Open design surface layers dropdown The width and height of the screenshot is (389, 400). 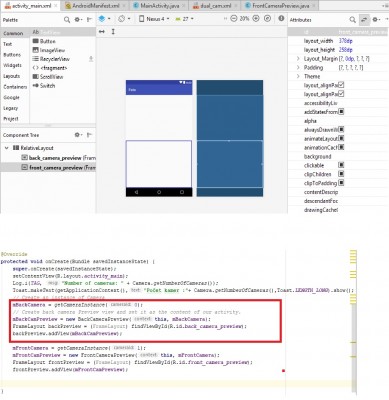(x=105, y=19)
